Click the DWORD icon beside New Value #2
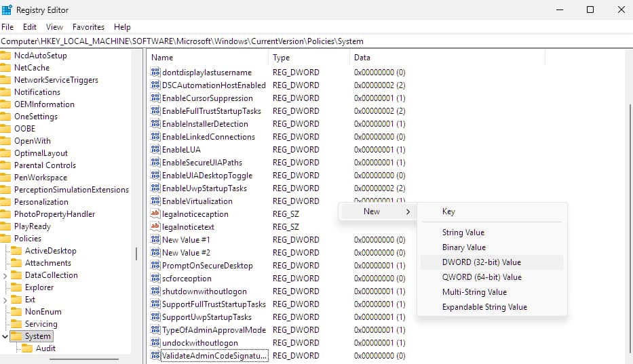 point(155,253)
